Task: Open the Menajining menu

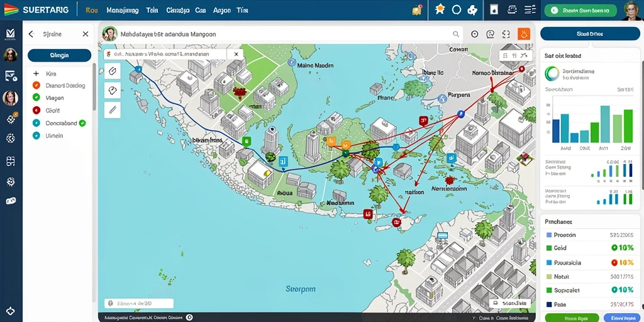Action: (123, 10)
